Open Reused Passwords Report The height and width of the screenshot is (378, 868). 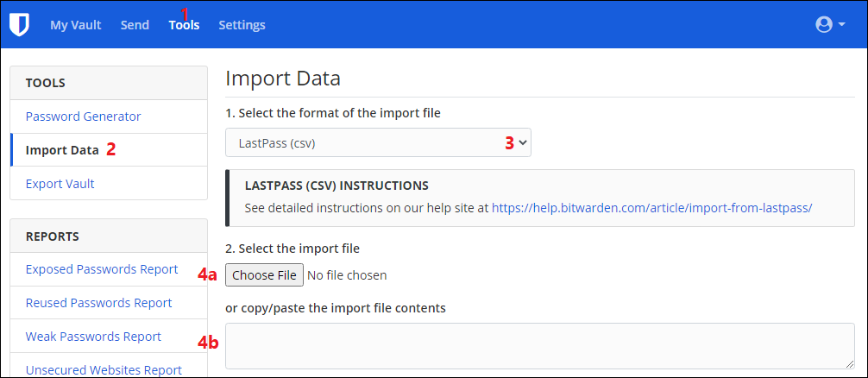click(x=98, y=303)
